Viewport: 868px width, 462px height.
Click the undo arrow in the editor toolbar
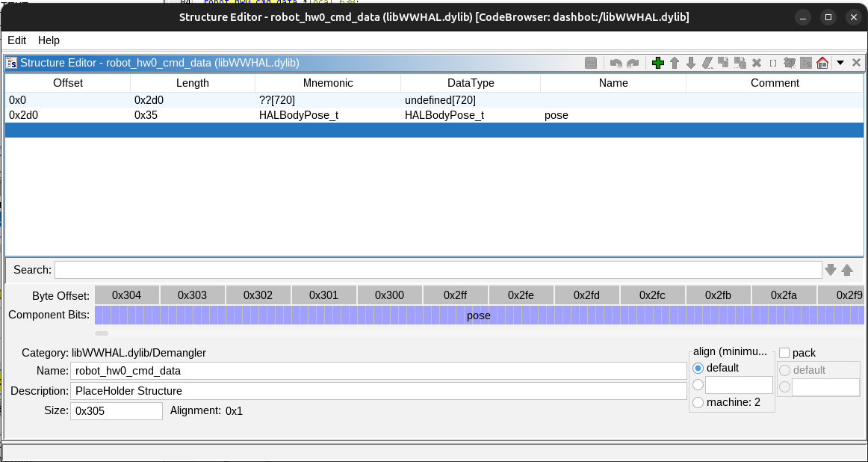pyautogui.click(x=616, y=64)
